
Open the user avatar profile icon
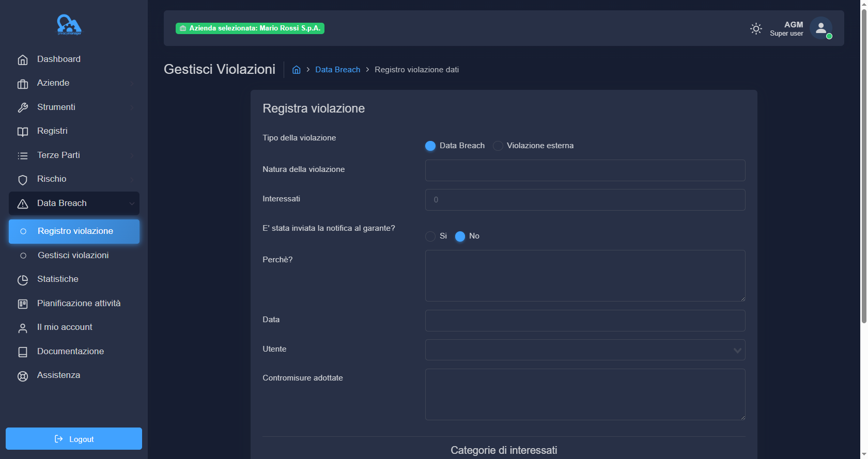[820, 28]
